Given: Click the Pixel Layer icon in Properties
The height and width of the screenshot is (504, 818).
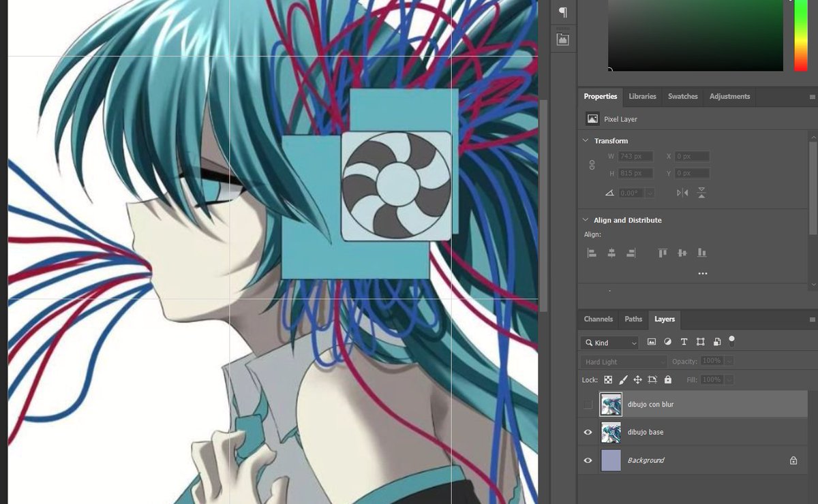Looking at the screenshot, I should tap(592, 119).
